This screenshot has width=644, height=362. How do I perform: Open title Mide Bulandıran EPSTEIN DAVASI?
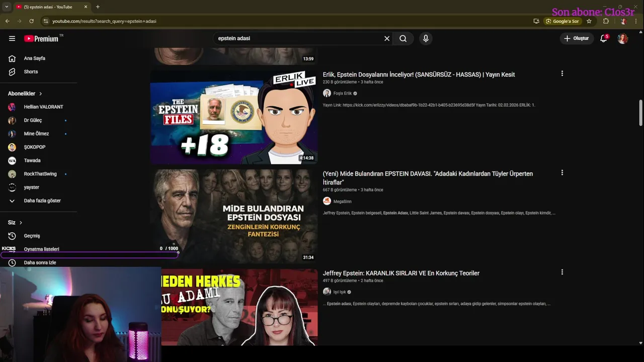(x=428, y=178)
